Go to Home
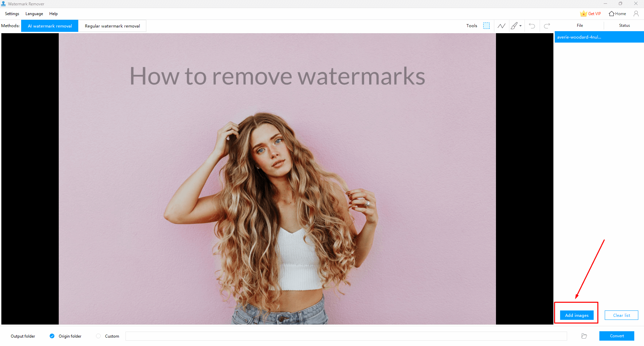The image size is (644, 346). point(617,14)
